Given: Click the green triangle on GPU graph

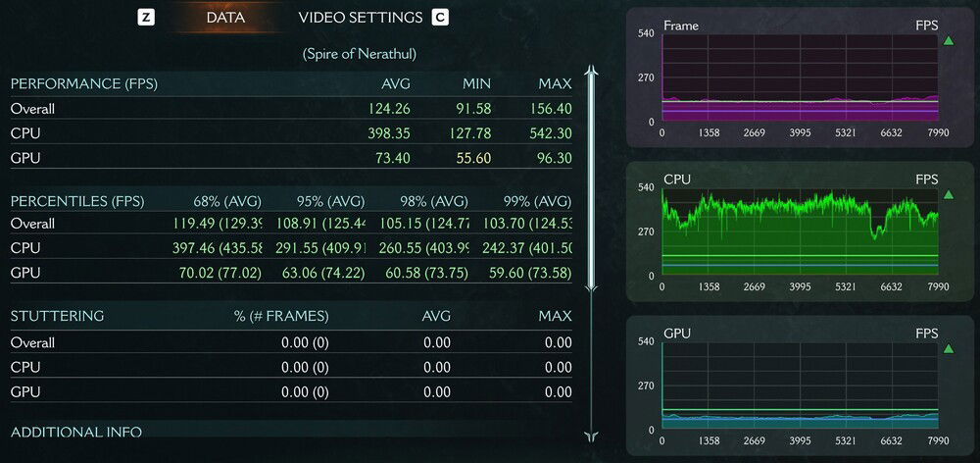Looking at the screenshot, I should click(948, 348).
